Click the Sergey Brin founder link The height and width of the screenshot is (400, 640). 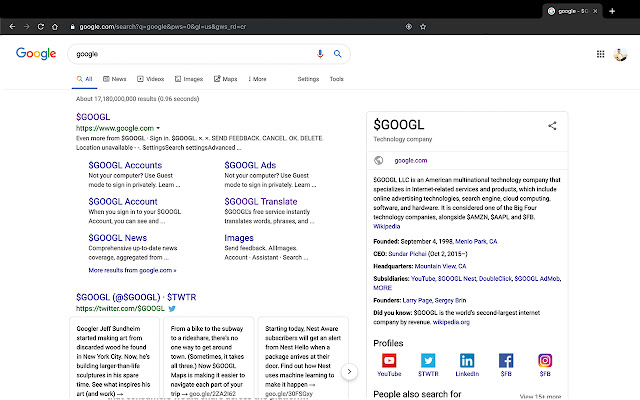click(450, 300)
